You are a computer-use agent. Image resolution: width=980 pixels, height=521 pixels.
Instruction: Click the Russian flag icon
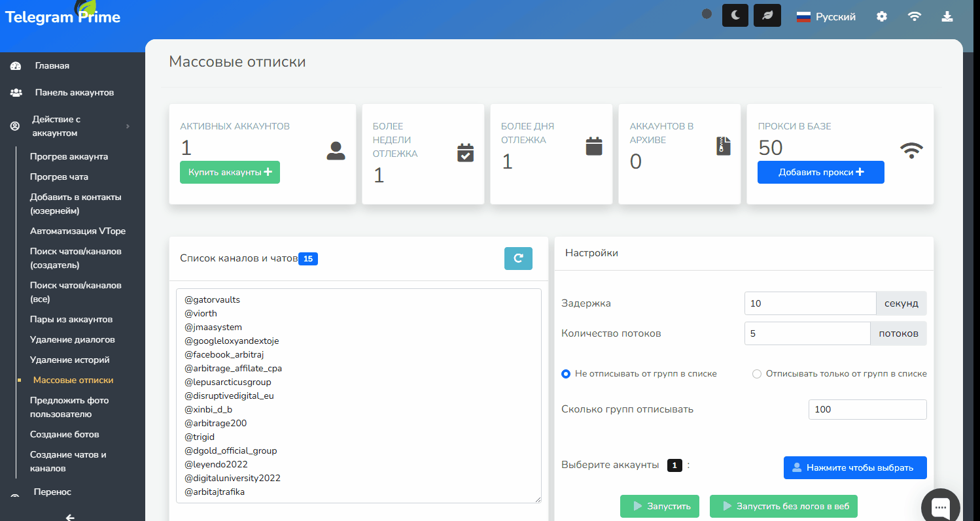803,17
